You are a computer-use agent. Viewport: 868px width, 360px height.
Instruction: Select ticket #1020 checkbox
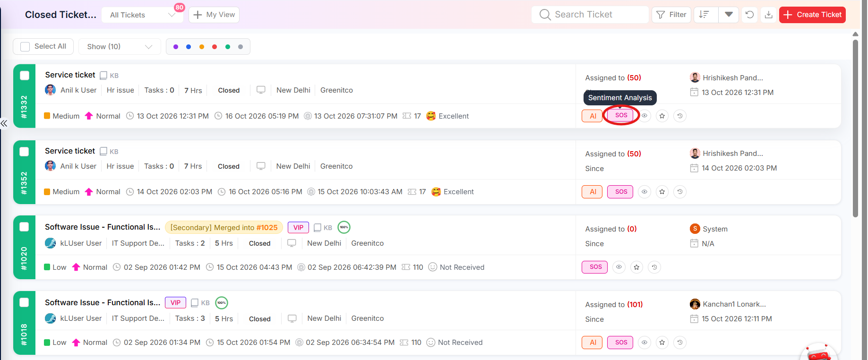[x=24, y=227]
